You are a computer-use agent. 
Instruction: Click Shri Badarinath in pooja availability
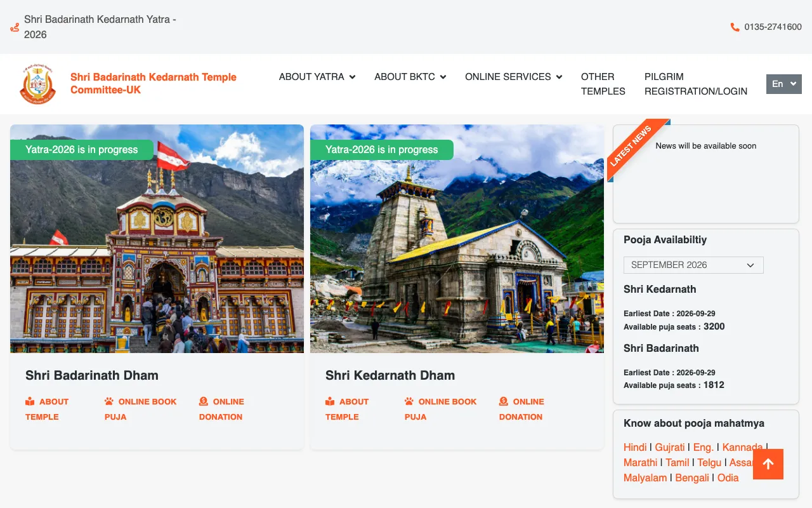[x=661, y=348]
